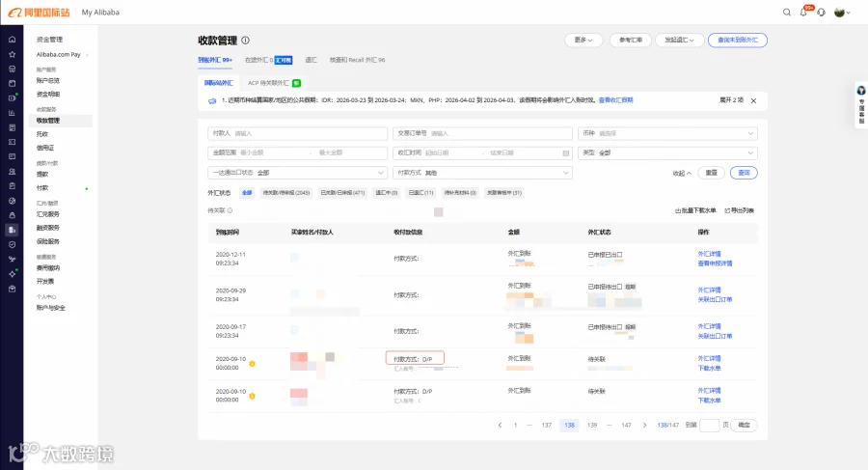Open the 付款方式 dropdown

coord(482,173)
